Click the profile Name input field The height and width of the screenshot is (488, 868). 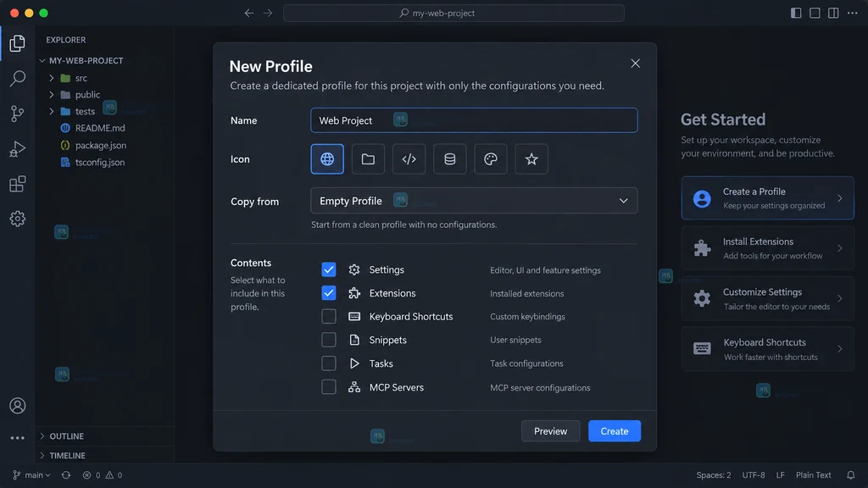tap(474, 120)
